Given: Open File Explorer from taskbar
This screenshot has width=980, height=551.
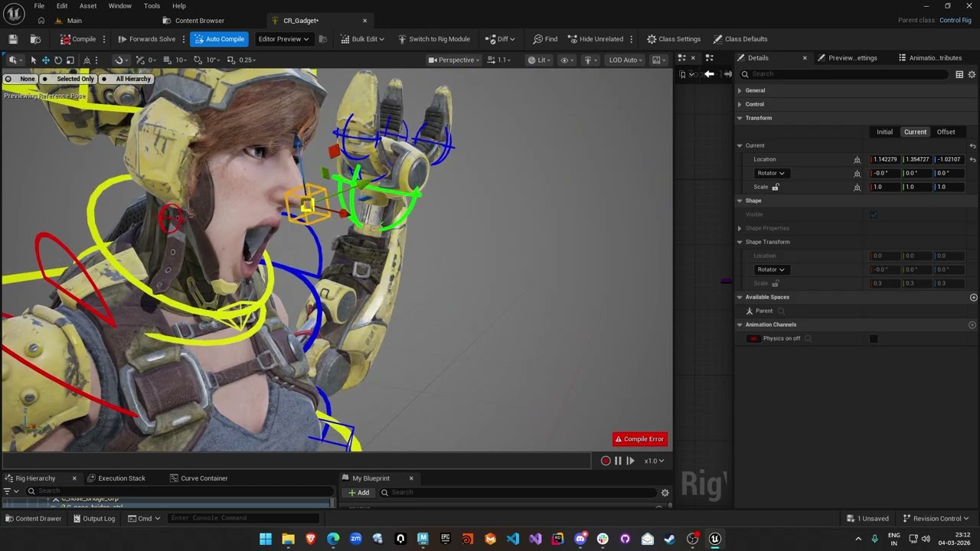Looking at the screenshot, I should pos(288,539).
